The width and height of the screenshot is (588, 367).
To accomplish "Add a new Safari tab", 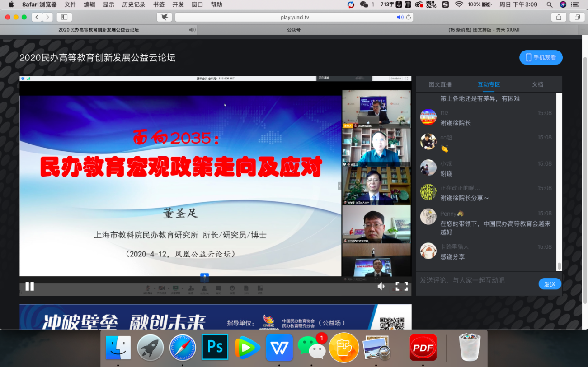I will click(583, 30).
